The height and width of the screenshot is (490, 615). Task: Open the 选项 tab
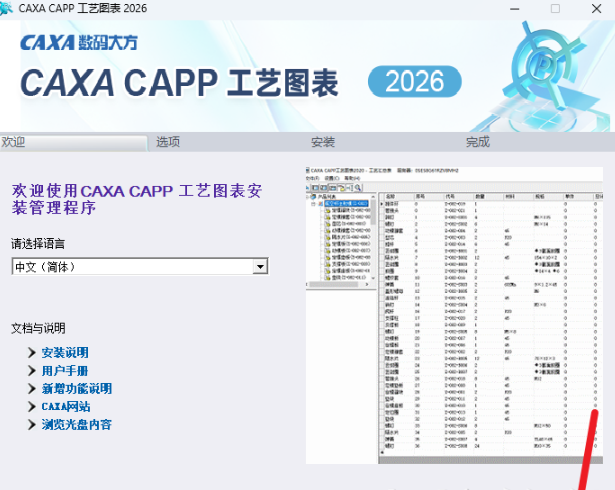(168, 142)
